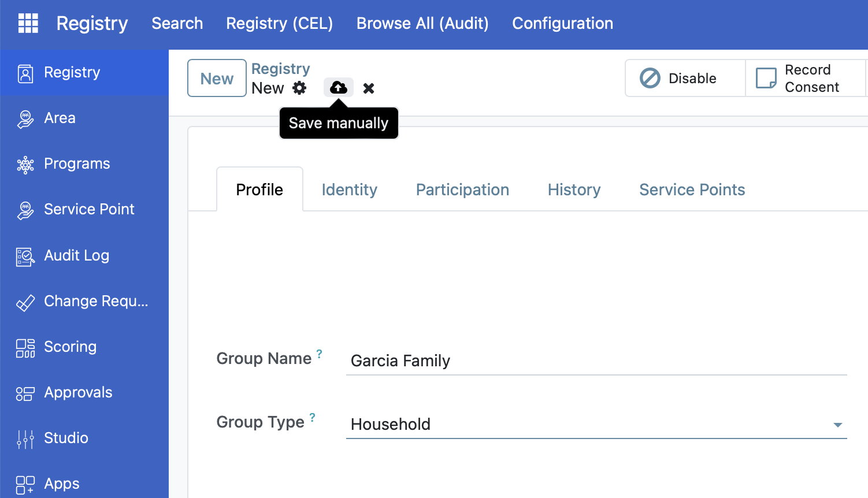Screen dimensions: 868x498
Task: Select the Programs sidebar icon
Action: point(25,165)
